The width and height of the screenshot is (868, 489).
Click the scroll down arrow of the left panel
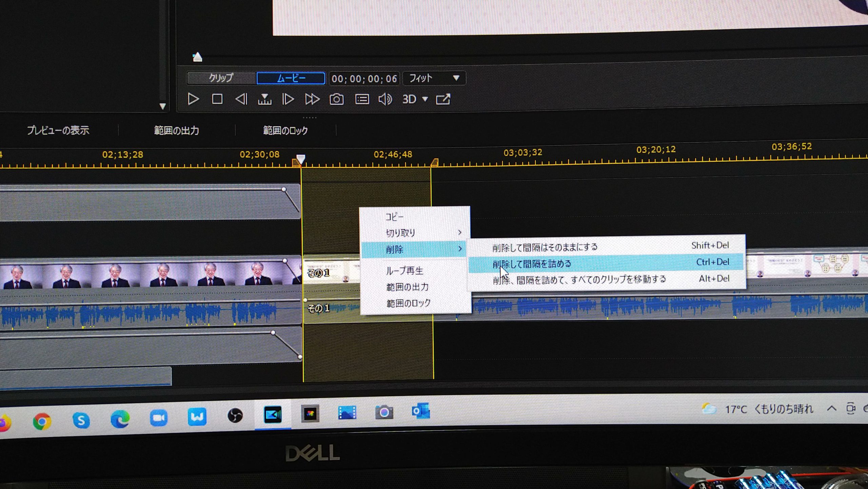[x=163, y=106]
